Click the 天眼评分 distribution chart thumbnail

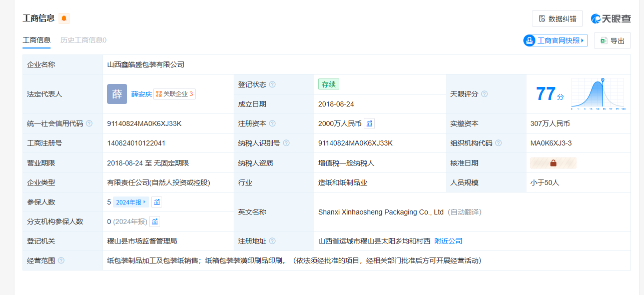tap(597, 94)
